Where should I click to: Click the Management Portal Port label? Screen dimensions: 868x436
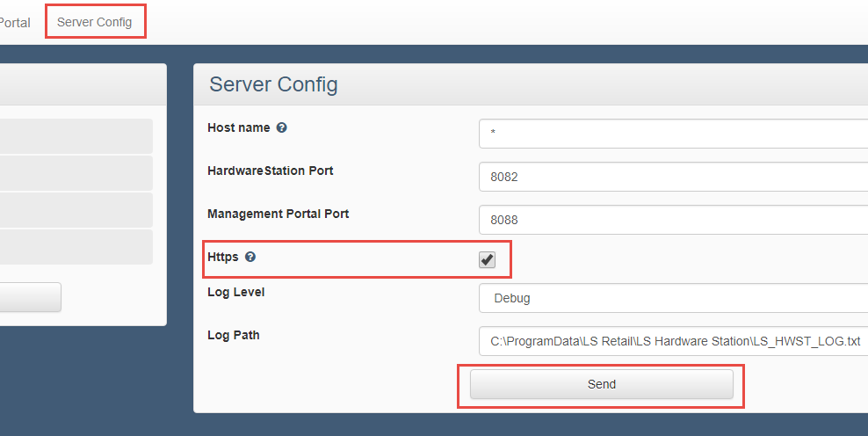278,214
